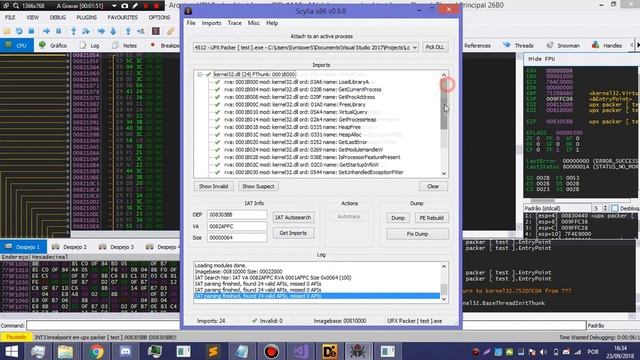Click Fix Dump button
The height and width of the screenshot is (360, 640).
click(417, 234)
